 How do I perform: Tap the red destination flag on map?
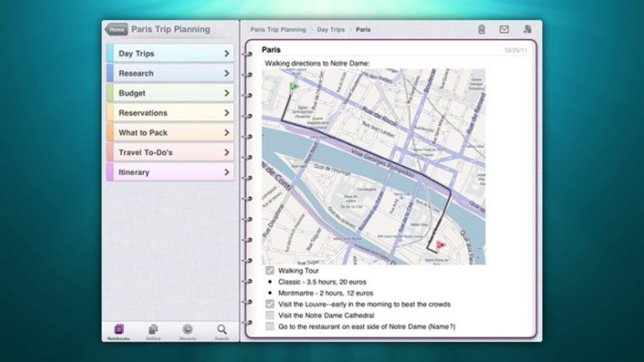tap(440, 245)
